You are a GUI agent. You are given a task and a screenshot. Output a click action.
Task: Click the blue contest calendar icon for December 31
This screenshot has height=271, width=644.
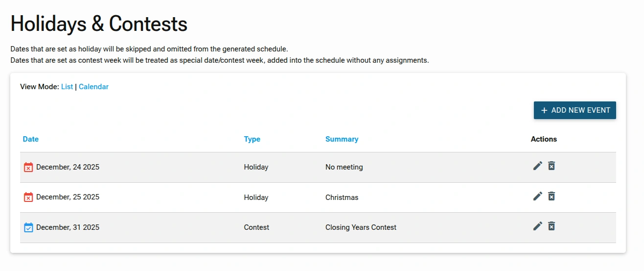28,227
